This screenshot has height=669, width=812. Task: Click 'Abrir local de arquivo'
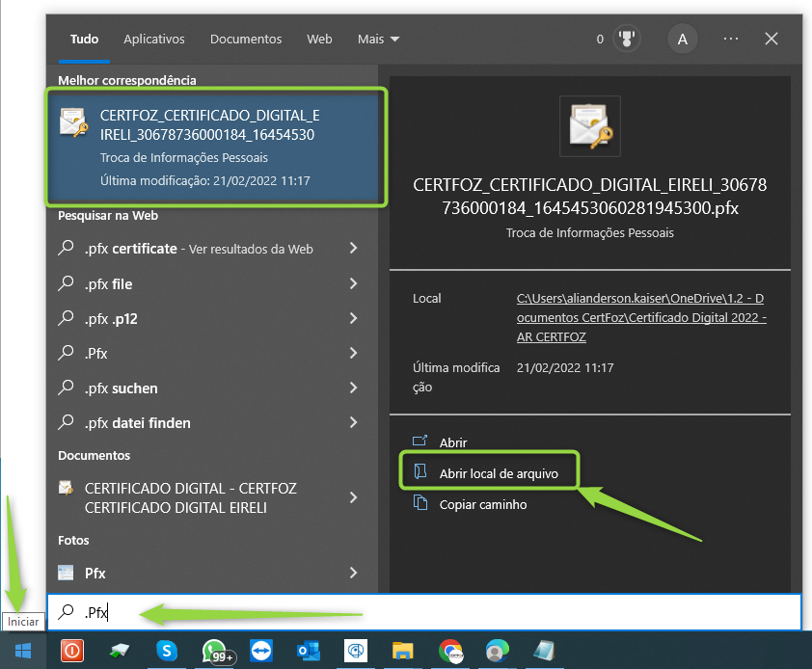click(499, 473)
